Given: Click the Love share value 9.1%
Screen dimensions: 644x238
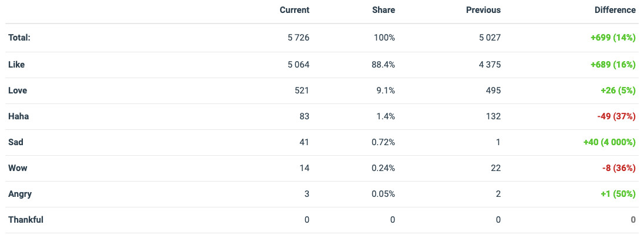Looking at the screenshot, I should [386, 90].
